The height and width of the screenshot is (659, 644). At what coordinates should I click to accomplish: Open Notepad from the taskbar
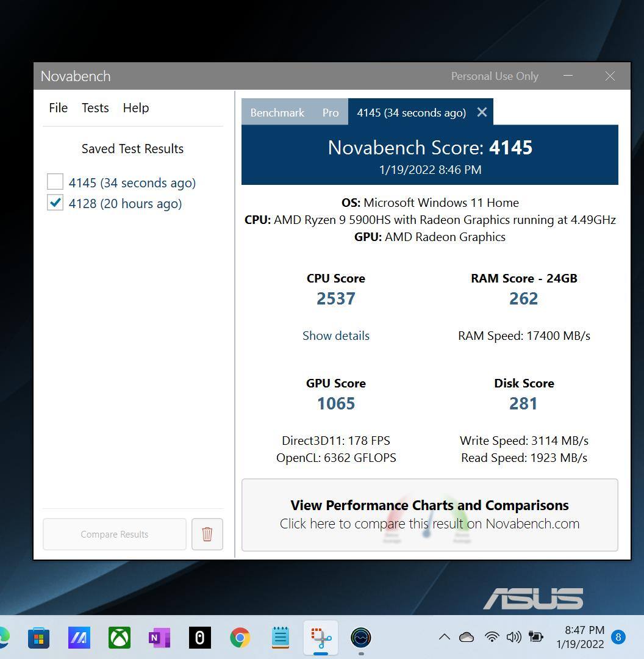(x=280, y=638)
